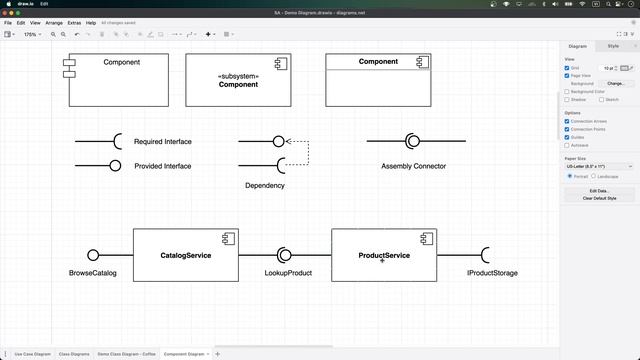Click the format panel toggle icon
Viewport: 640px width, 360px height.
[625, 34]
